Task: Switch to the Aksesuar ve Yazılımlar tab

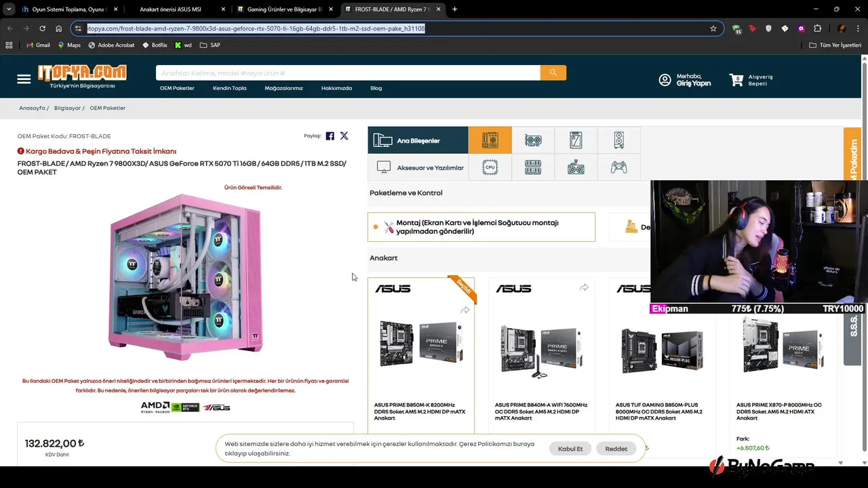Action: 418,167
